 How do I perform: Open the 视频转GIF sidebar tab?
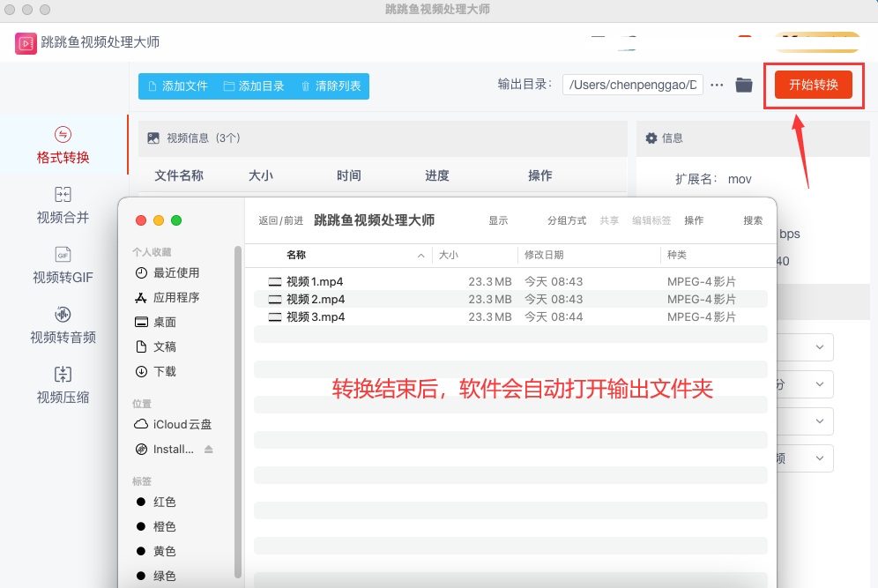(63, 264)
